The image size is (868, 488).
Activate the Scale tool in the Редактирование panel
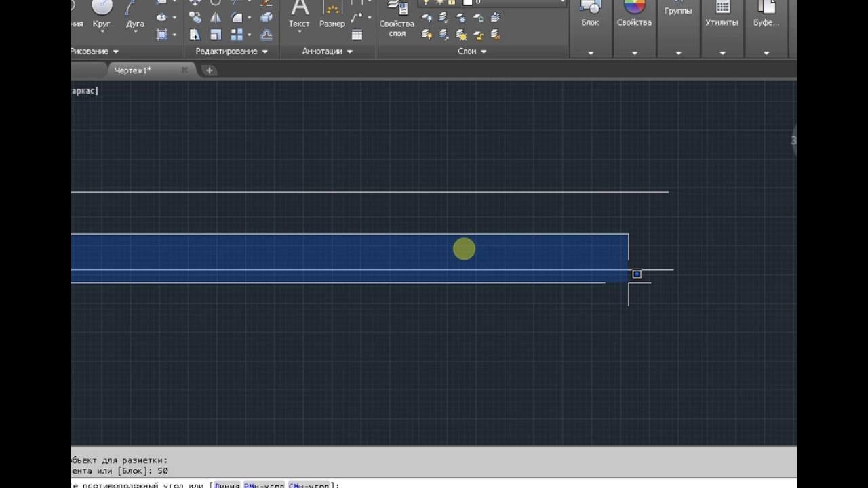(216, 35)
